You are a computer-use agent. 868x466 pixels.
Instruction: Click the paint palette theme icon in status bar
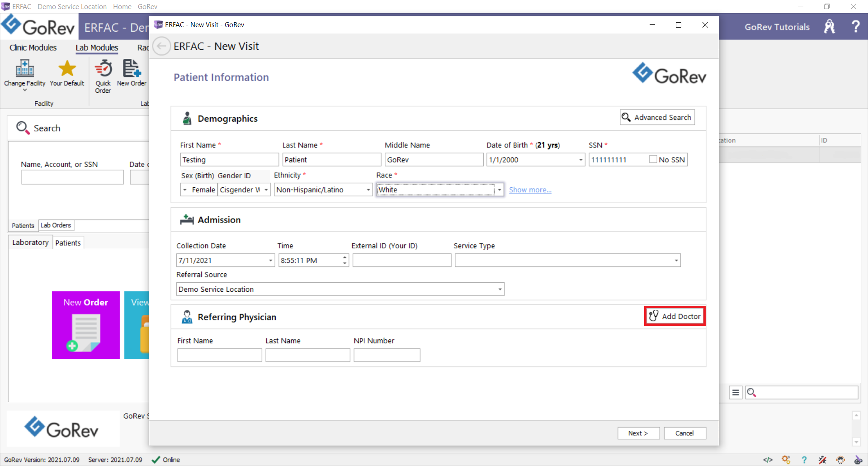click(858, 460)
